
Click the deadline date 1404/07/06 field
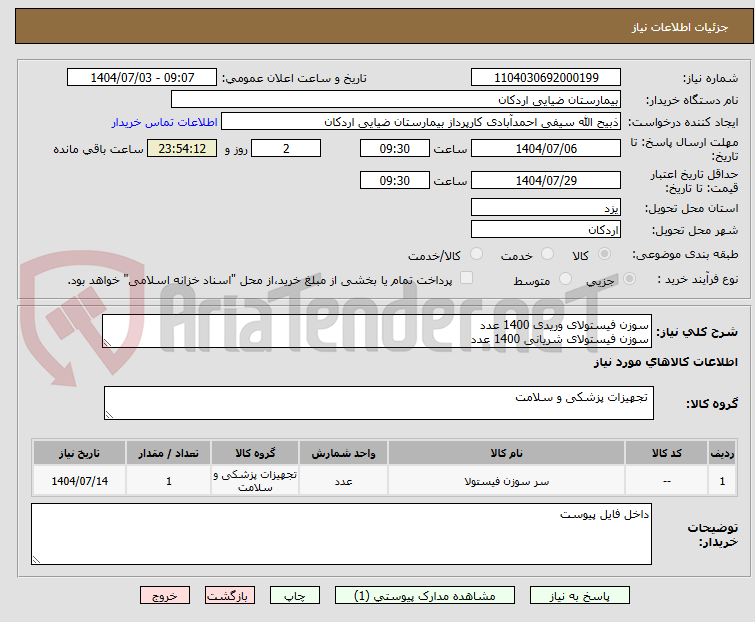point(546,148)
